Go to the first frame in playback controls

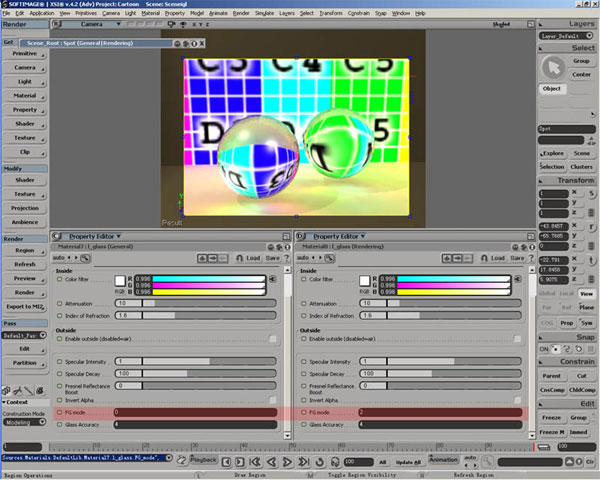click(x=255, y=462)
